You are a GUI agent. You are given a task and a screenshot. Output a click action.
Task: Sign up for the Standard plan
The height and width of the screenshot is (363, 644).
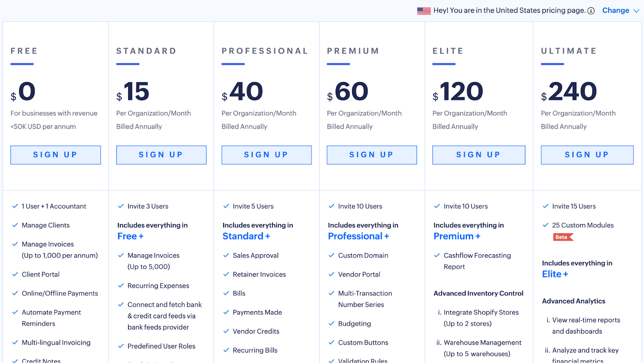(161, 155)
